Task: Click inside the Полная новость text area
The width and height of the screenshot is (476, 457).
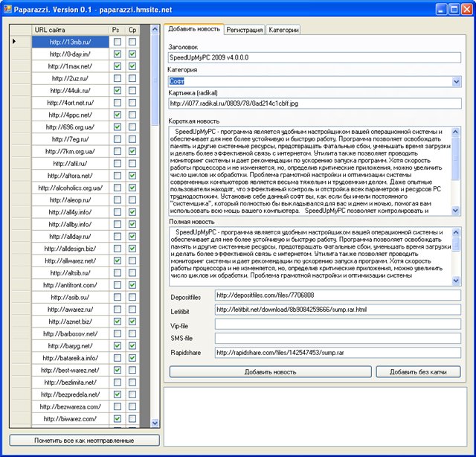Action: [309, 257]
